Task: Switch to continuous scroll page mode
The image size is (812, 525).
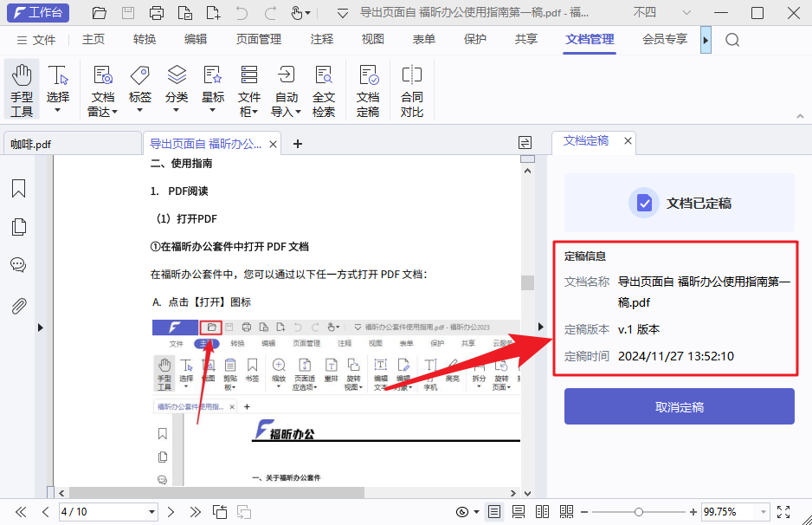Action: click(518, 511)
